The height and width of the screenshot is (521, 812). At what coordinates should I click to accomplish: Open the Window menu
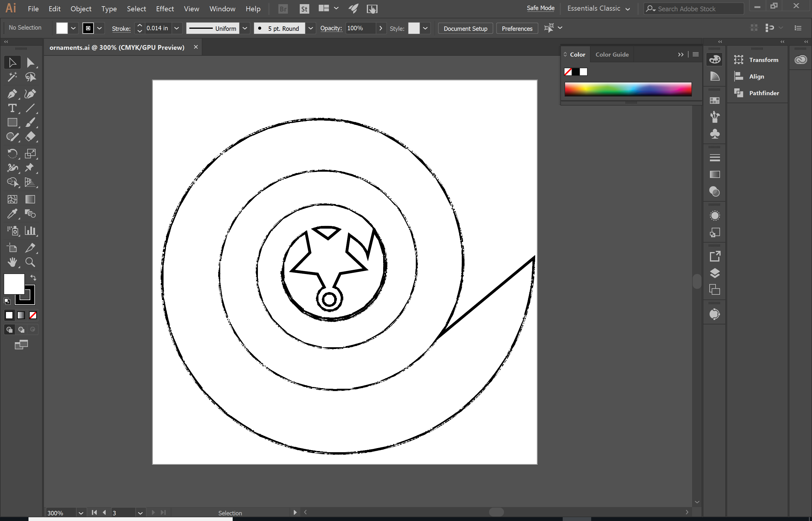(x=222, y=9)
